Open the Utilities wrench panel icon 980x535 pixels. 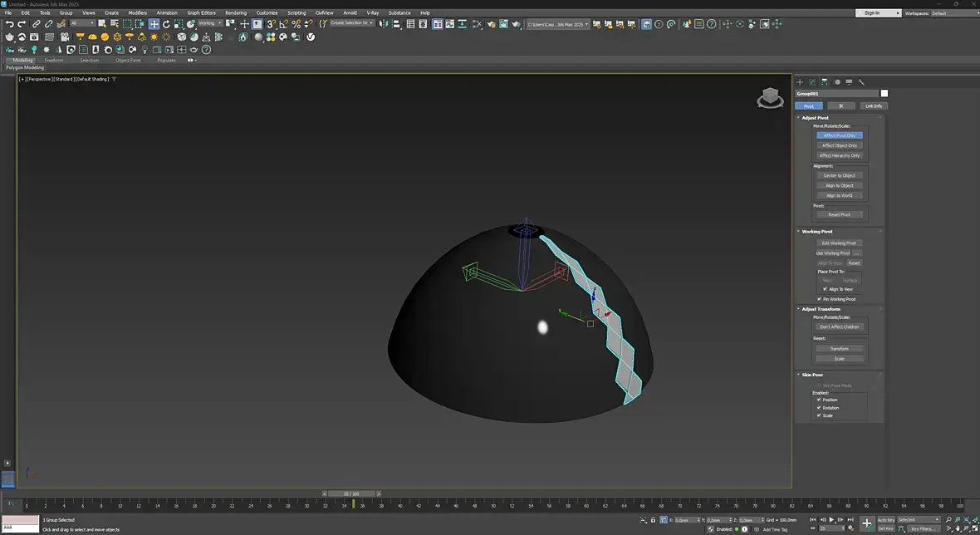click(x=861, y=82)
